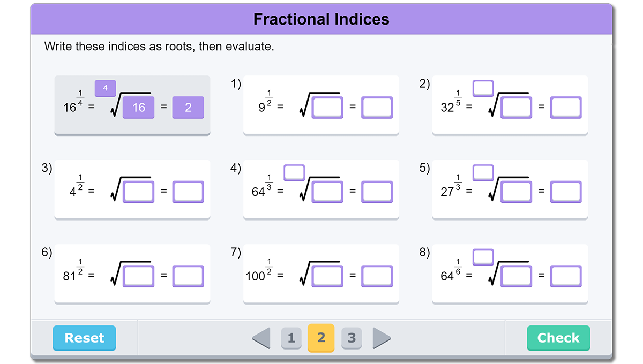Click radicand box for question 1

(327, 107)
